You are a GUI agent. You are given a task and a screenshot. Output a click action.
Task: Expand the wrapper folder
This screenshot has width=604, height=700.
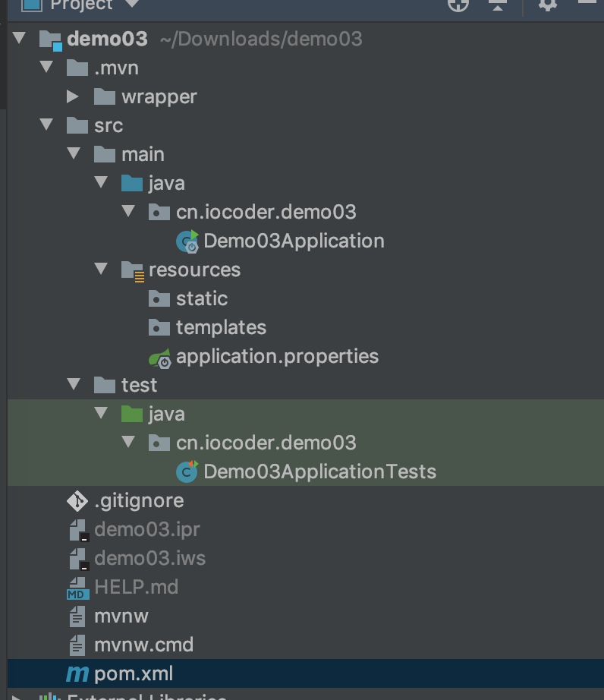[x=74, y=96]
